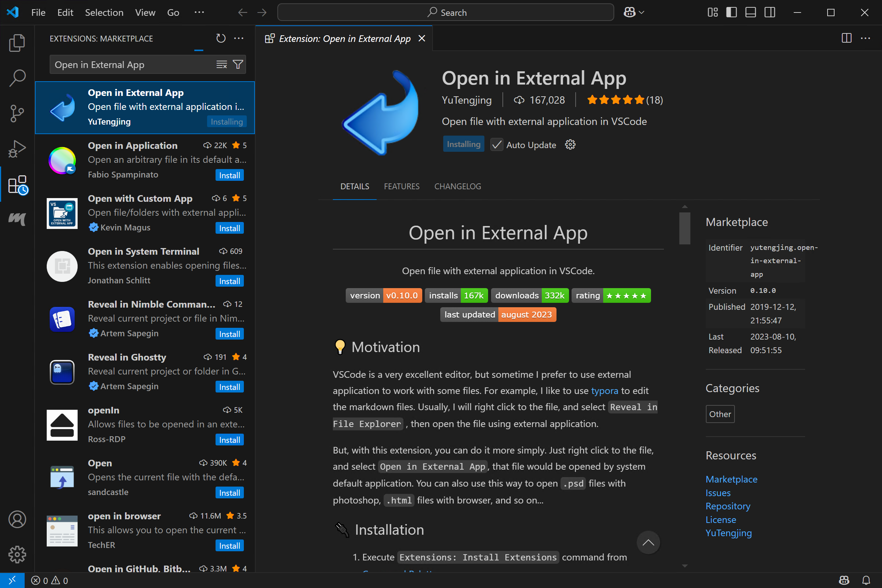
Task: Open the Marketplace resource link
Action: (x=731, y=479)
